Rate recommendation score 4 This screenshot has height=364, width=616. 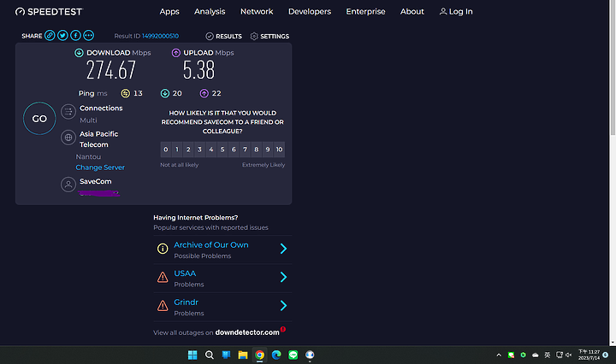211,150
